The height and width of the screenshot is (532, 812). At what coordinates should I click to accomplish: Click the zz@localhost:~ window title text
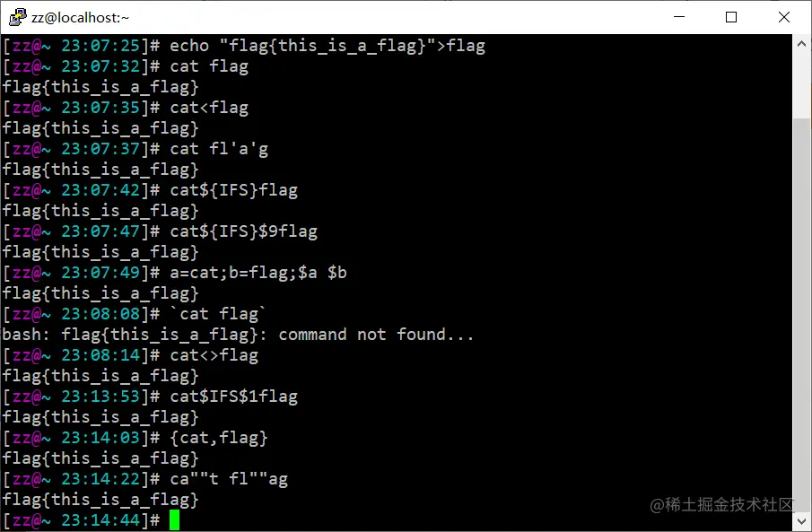80,18
